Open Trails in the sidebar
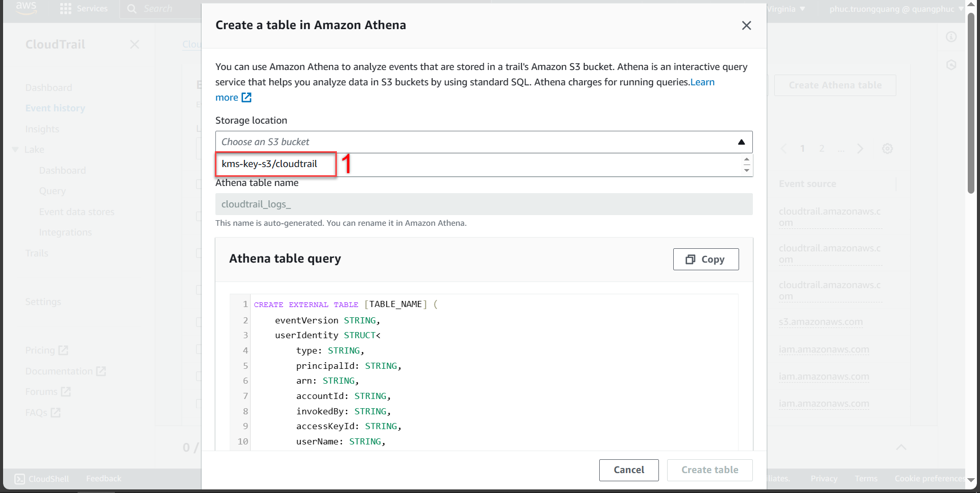Image resolution: width=980 pixels, height=493 pixels. (37, 253)
